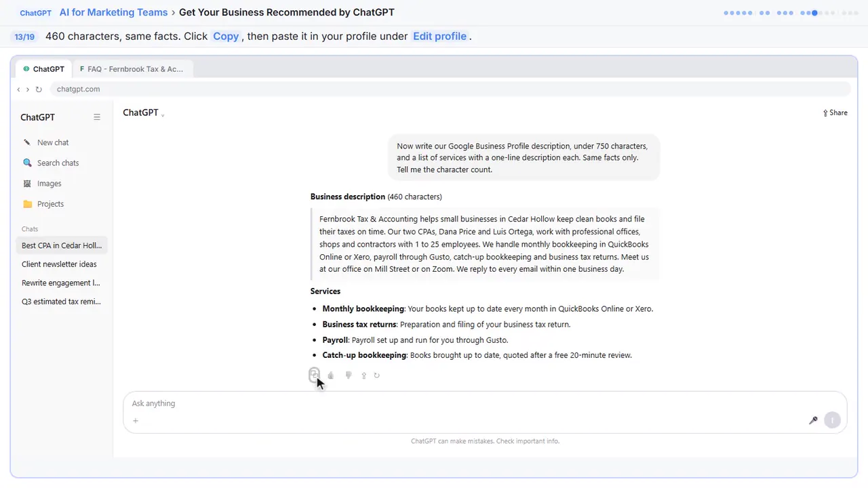The width and height of the screenshot is (868, 488).
Task: Reload the page with the refresh icon
Action: pos(39,89)
